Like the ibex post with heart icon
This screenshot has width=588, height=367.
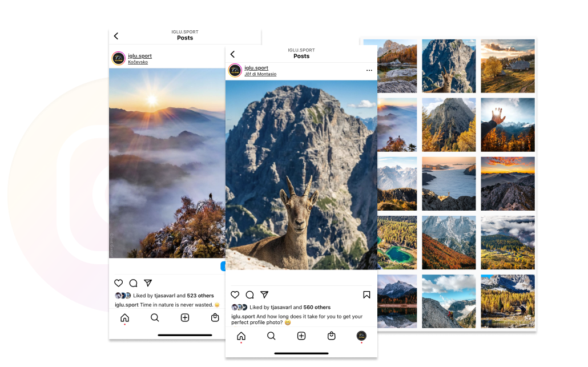coord(235,295)
